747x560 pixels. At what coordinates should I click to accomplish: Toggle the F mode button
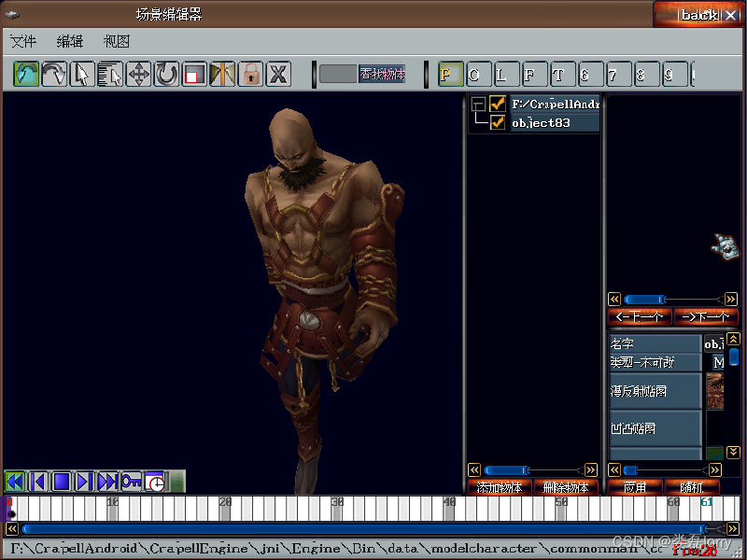coord(535,75)
